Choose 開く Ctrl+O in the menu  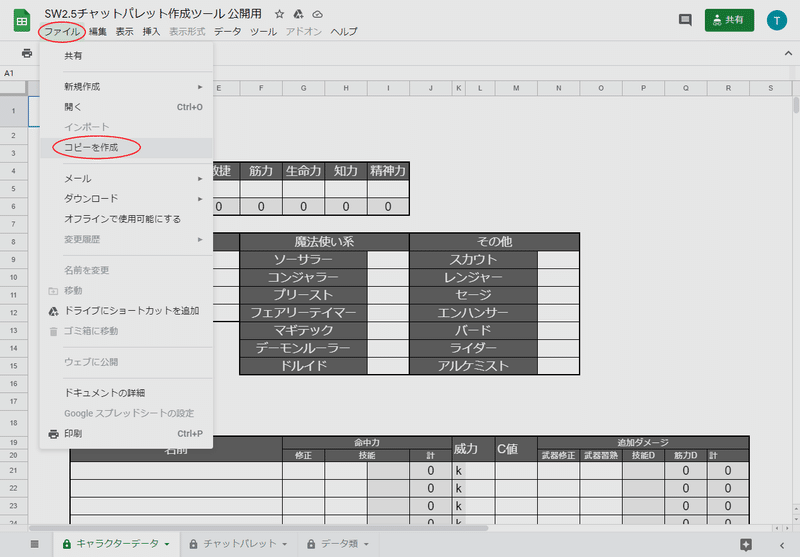pos(126,107)
